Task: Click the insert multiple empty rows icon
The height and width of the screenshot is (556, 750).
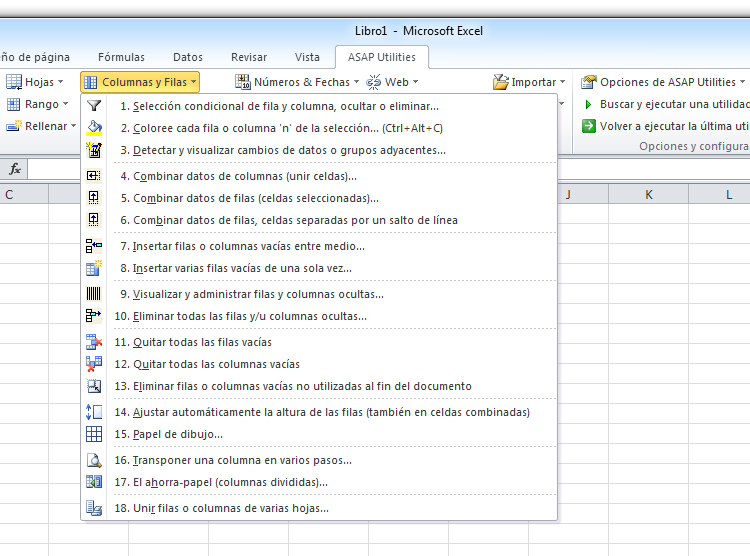Action: click(94, 268)
